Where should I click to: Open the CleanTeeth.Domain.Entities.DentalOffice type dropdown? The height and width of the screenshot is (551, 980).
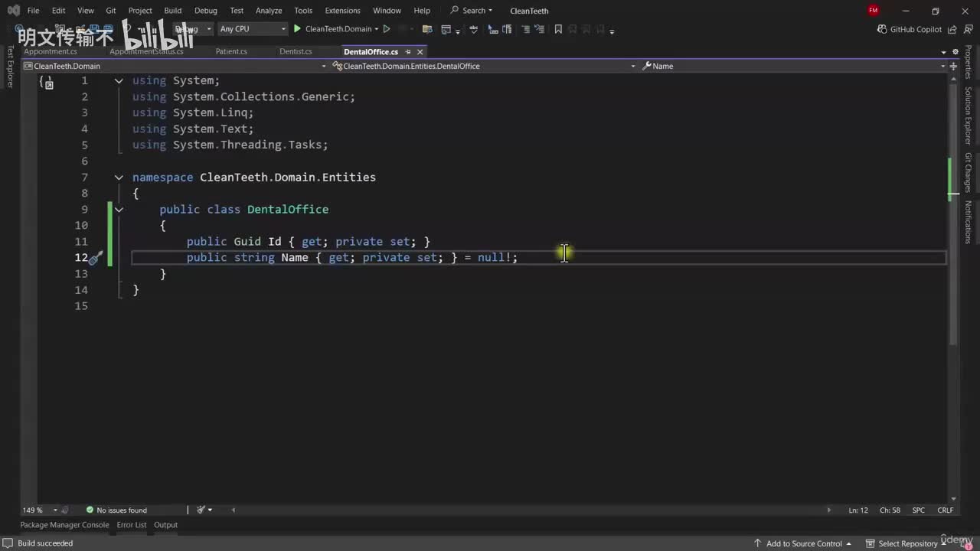pos(484,66)
